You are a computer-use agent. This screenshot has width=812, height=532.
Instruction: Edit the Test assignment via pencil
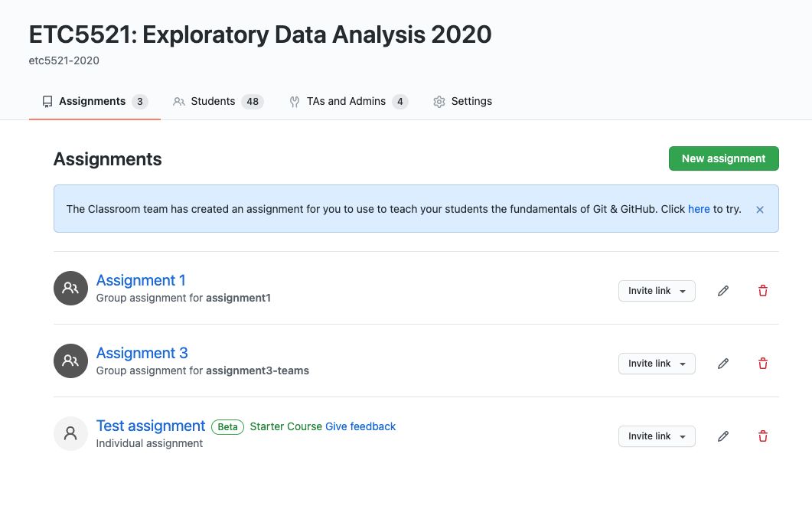(723, 436)
